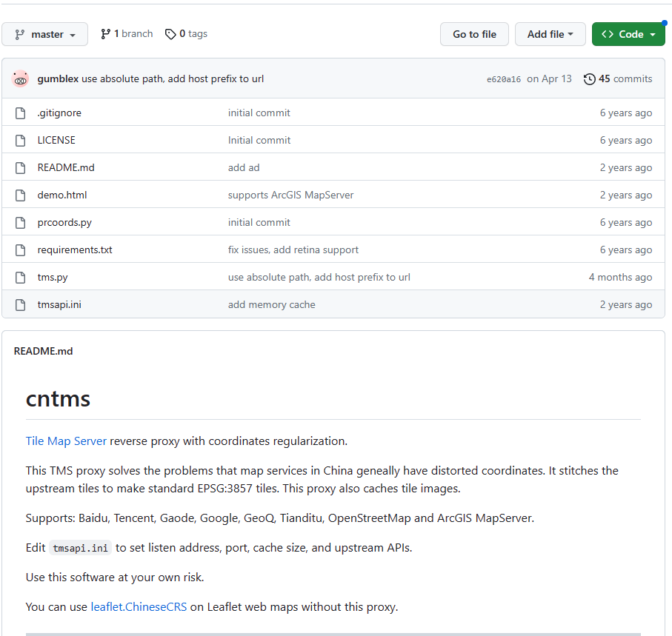The height and width of the screenshot is (636, 672).
Task: Click the gumblex avatar image
Action: [20, 78]
